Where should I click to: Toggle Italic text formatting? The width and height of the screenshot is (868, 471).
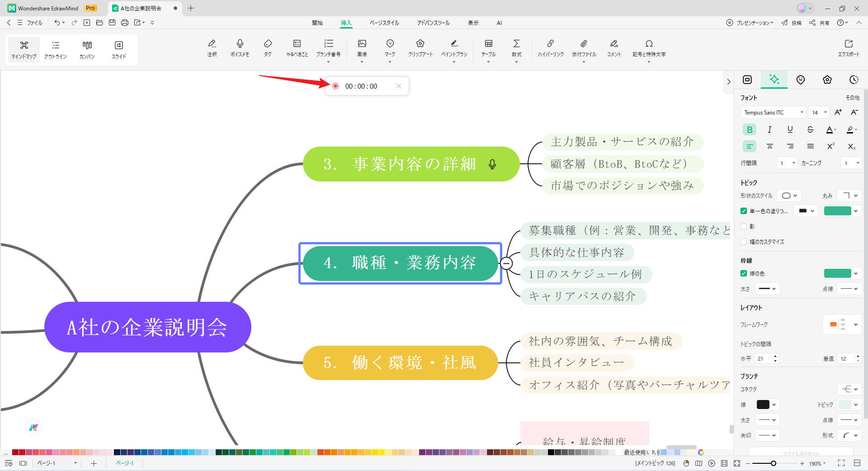[769, 130]
